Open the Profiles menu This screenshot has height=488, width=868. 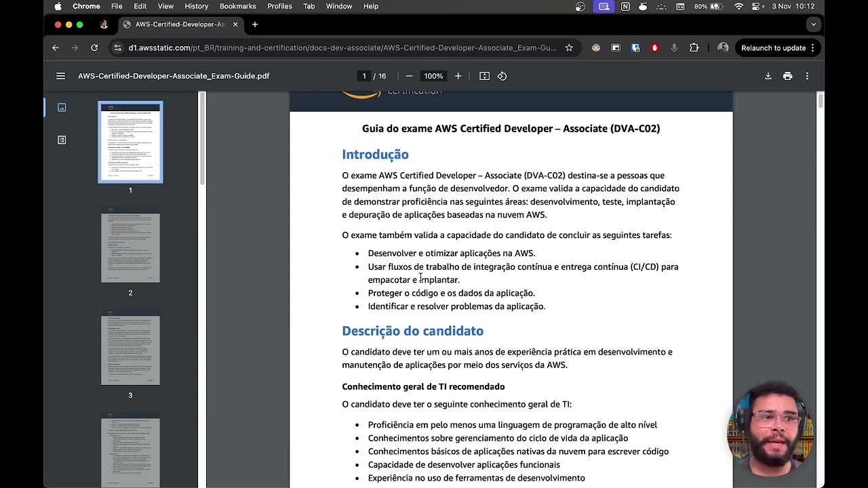click(x=279, y=6)
